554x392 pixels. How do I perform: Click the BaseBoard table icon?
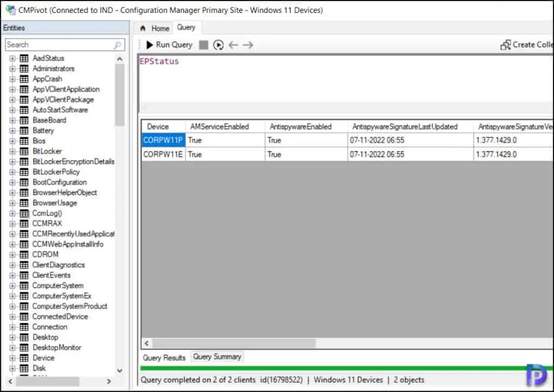click(24, 121)
